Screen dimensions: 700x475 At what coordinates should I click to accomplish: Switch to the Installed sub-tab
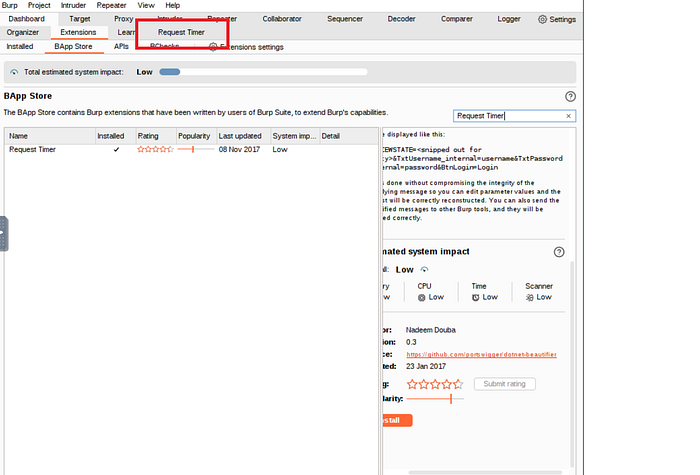coord(20,46)
